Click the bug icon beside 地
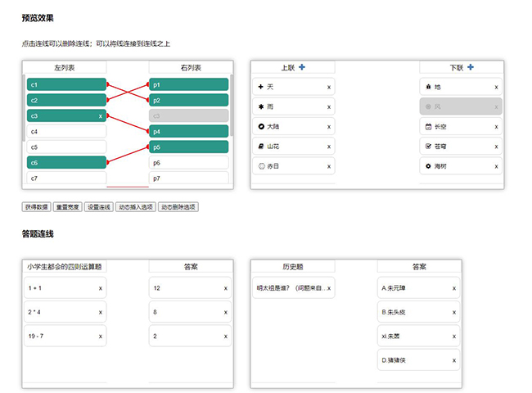Image resolution: width=532 pixels, height=393 pixels. pyautogui.click(x=428, y=87)
